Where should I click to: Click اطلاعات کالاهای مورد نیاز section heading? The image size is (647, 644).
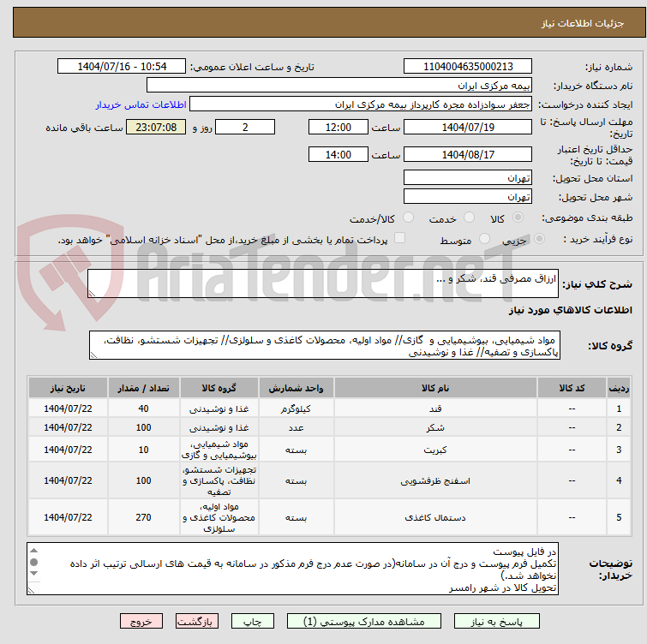(x=570, y=310)
